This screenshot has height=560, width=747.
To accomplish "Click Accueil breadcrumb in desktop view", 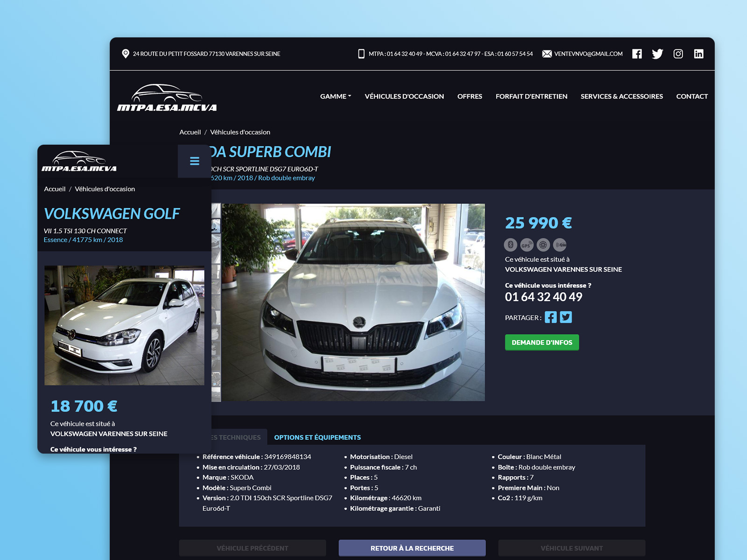I will (190, 132).
